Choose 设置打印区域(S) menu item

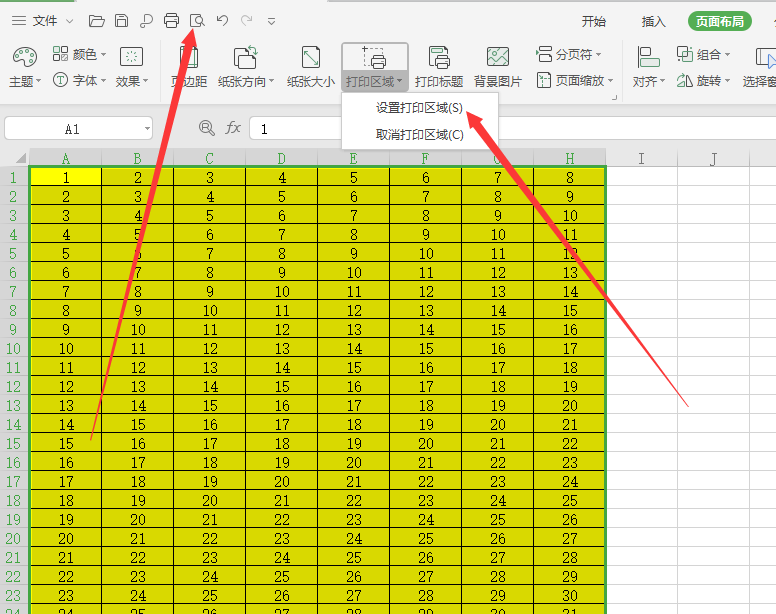[419, 108]
